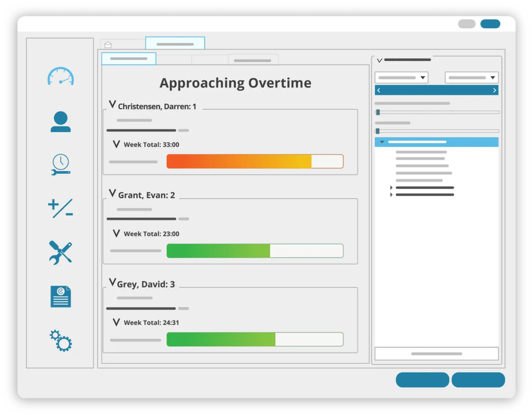This screenshot has width=532, height=416.
Task: Expand the second collapsed dark tree node
Action: pyautogui.click(x=391, y=195)
